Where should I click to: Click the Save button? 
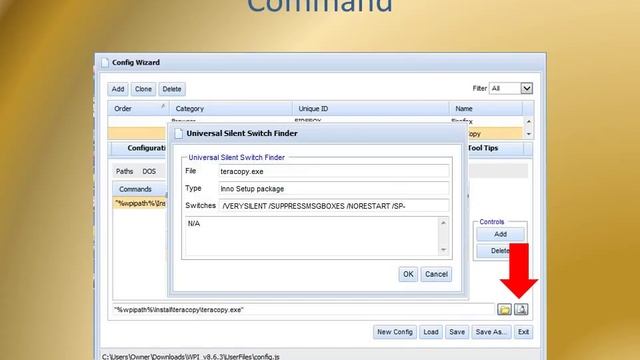(x=457, y=332)
